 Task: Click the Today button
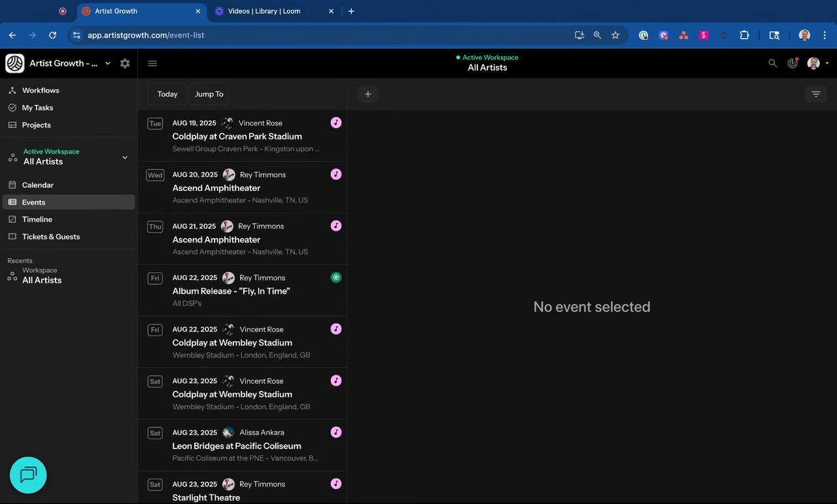tap(167, 94)
